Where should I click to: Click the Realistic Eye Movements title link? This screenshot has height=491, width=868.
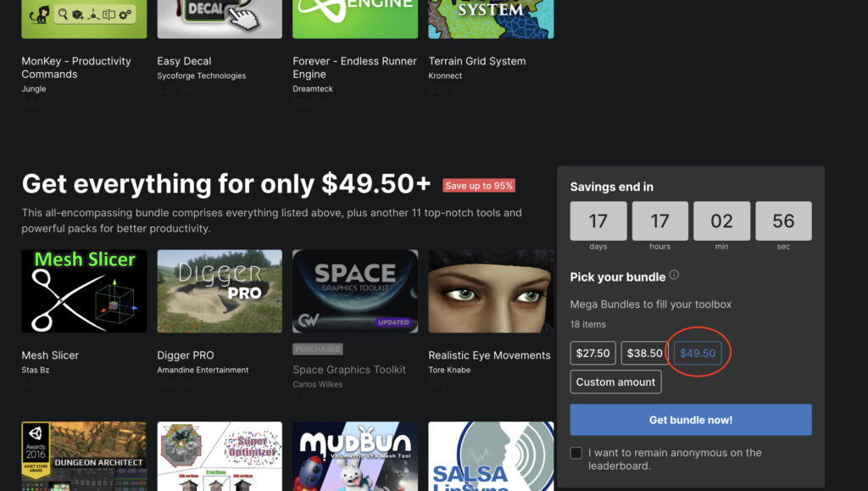(489, 355)
